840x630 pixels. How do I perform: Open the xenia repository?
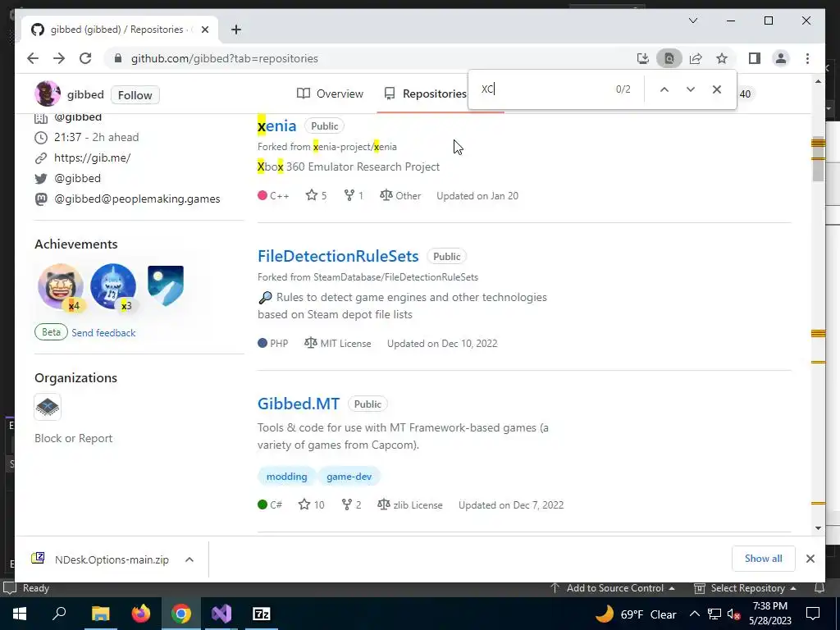coord(277,126)
